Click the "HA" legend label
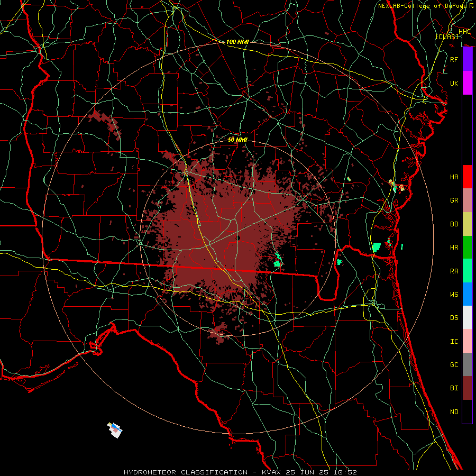476x476 pixels. click(x=454, y=177)
